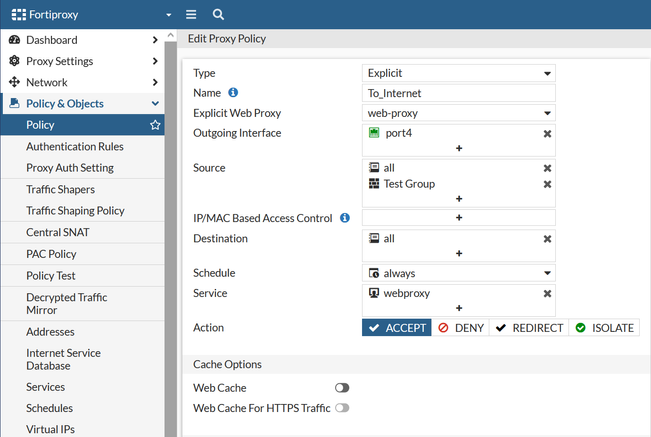The height and width of the screenshot is (437, 651).
Task: Enable the Web Cache toggle
Action: [x=342, y=388]
